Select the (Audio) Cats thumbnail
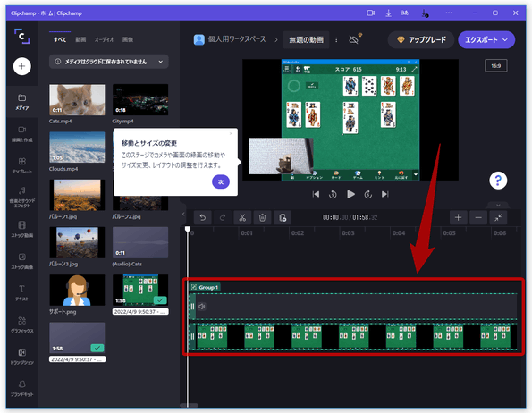Image resolution: width=532 pixels, height=413 pixels. point(140,242)
